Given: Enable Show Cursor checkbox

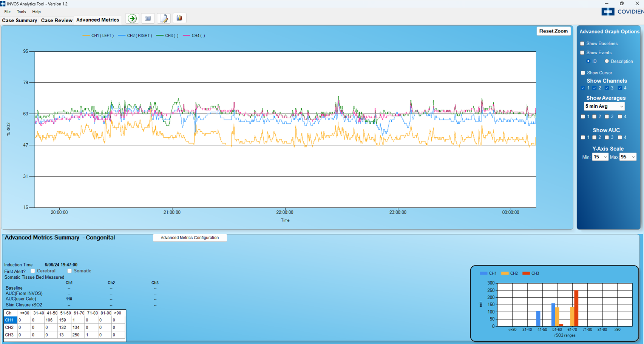Looking at the screenshot, I should coord(583,73).
